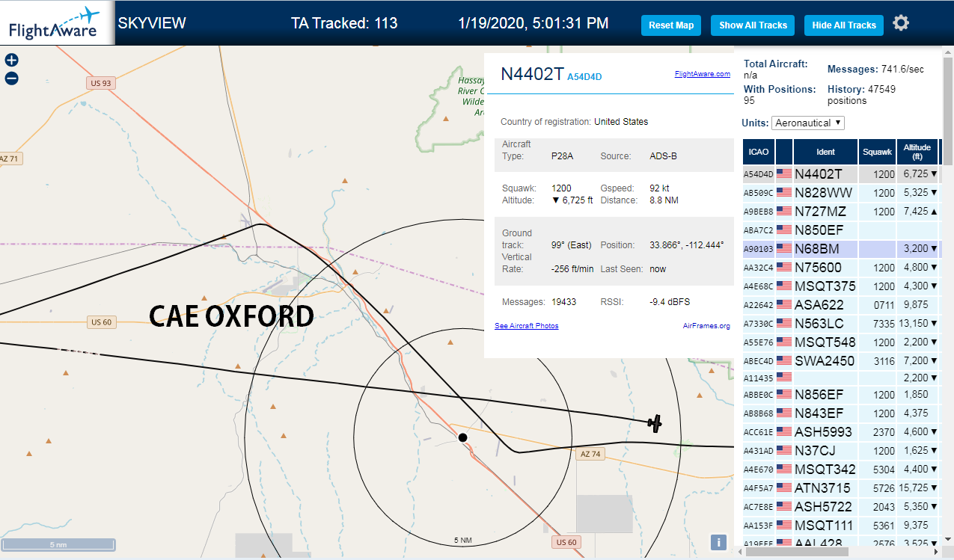Sort table by Ident column
The height and width of the screenshot is (560, 954).
pyautogui.click(x=825, y=152)
